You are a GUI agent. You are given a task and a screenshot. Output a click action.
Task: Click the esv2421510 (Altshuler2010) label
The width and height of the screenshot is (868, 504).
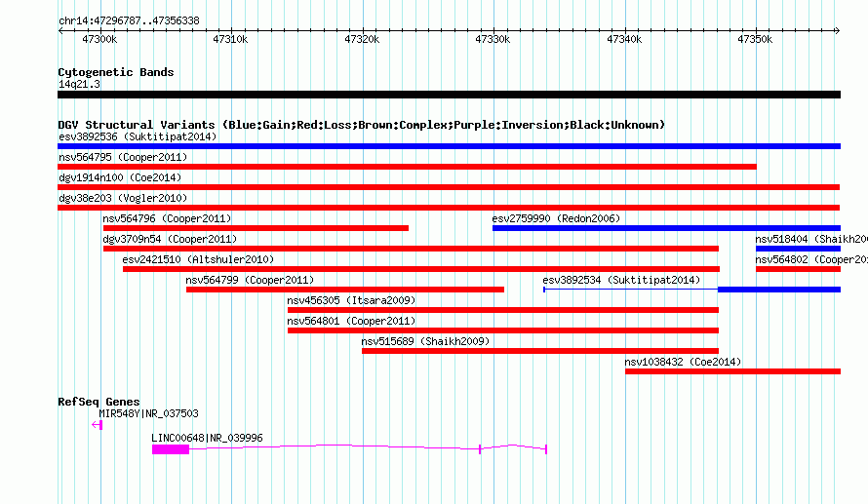pos(198,259)
